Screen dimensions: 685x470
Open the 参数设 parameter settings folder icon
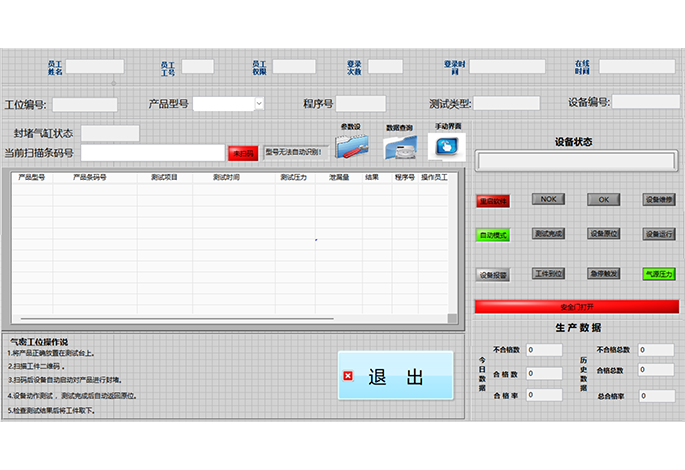click(x=352, y=146)
